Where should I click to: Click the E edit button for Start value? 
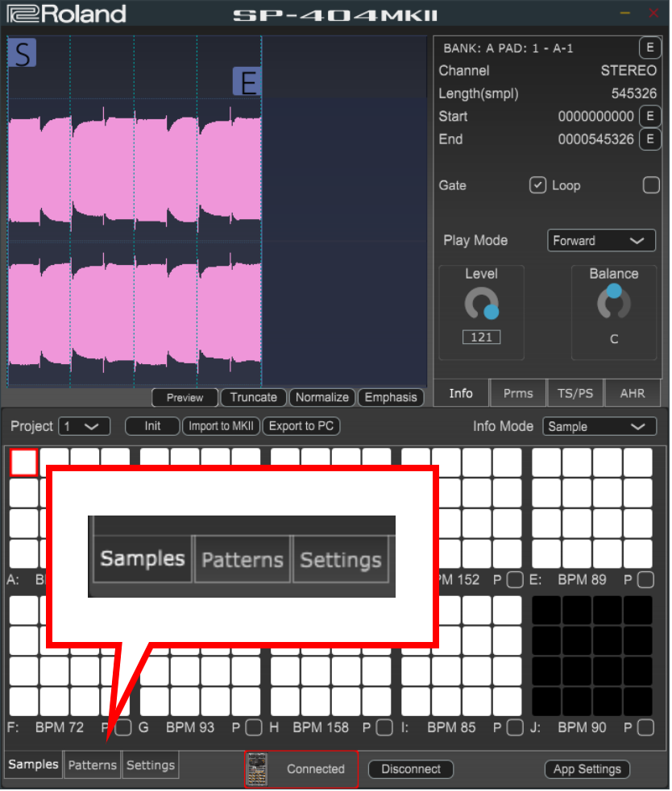click(x=651, y=117)
